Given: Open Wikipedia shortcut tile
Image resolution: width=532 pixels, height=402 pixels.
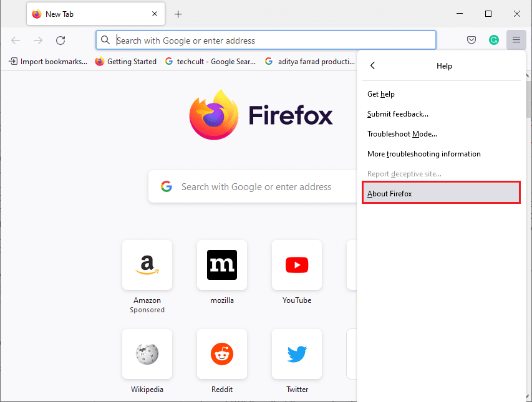Looking at the screenshot, I should 147,354.
